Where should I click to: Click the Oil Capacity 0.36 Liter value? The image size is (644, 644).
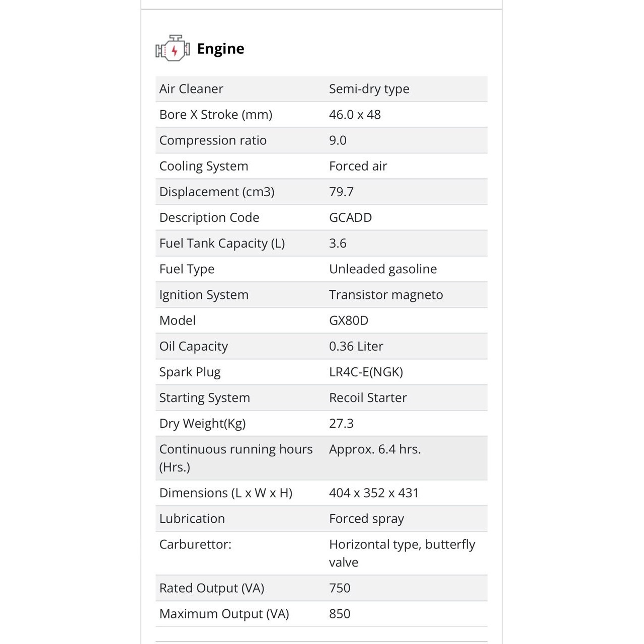click(356, 346)
